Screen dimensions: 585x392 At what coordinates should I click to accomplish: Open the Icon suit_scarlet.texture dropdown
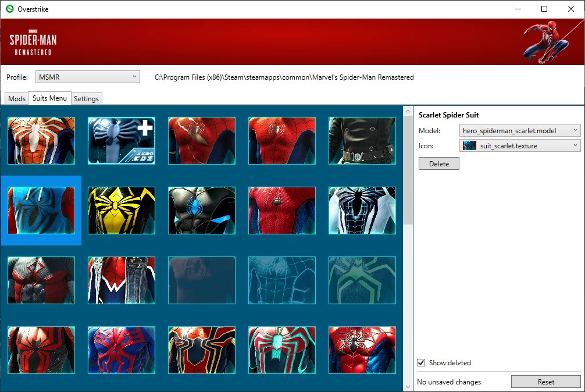coord(520,145)
